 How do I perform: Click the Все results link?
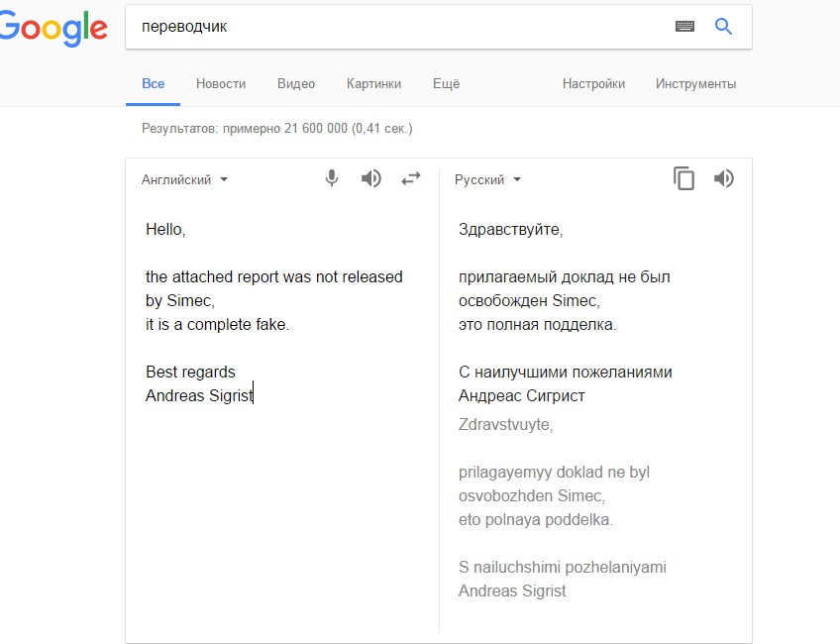tap(153, 84)
